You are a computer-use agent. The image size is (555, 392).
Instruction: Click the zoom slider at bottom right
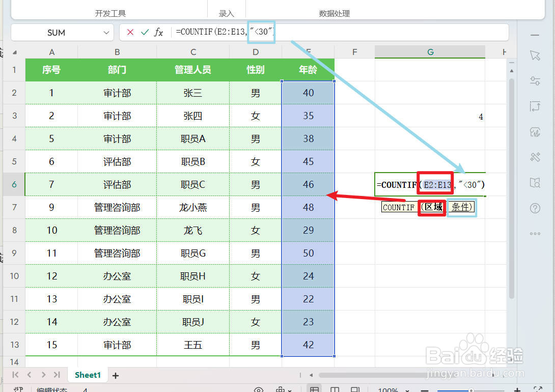click(x=471, y=388)
